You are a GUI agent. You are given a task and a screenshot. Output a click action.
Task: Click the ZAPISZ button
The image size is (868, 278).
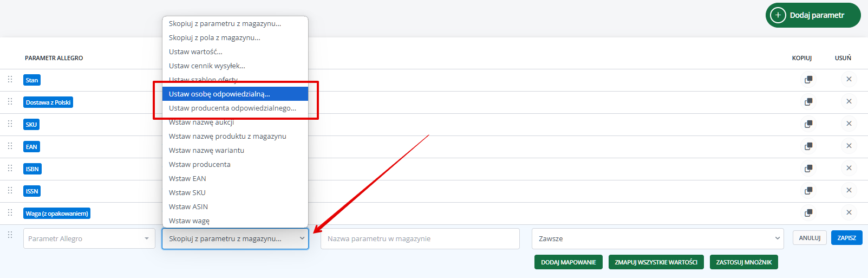[x=847, y=238]
